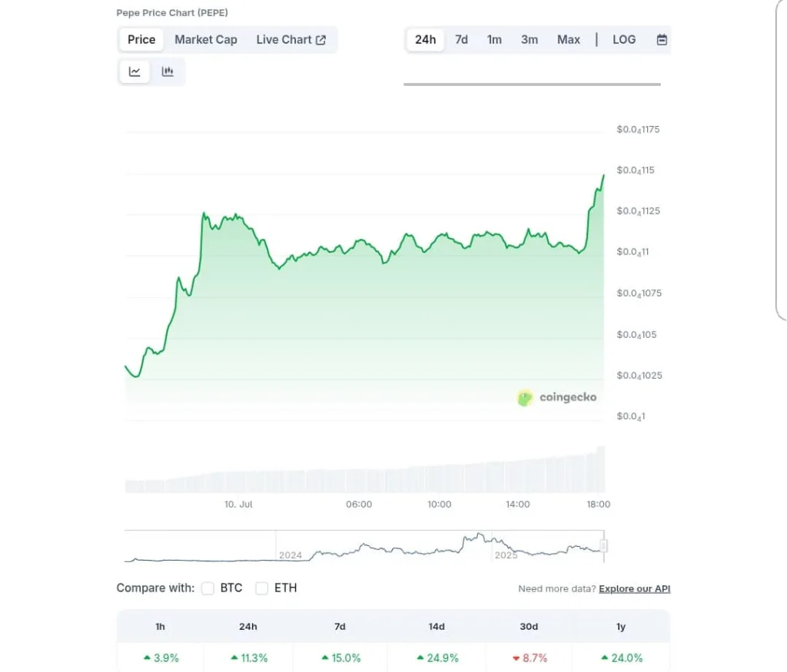This screenshot has width=787, height=672.
Task: Select the Price tab
Action: point(141,40)
